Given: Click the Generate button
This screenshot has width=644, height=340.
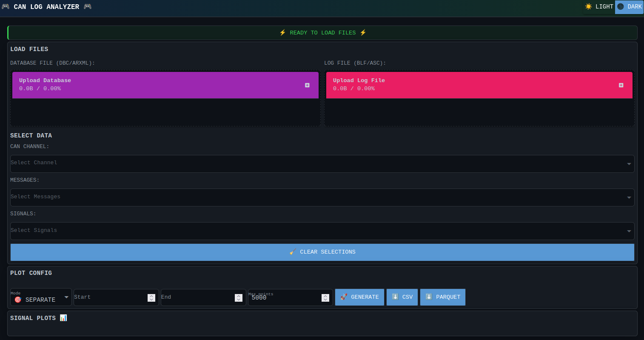Looking at the screenshot, I should click(x=359, y=297).
